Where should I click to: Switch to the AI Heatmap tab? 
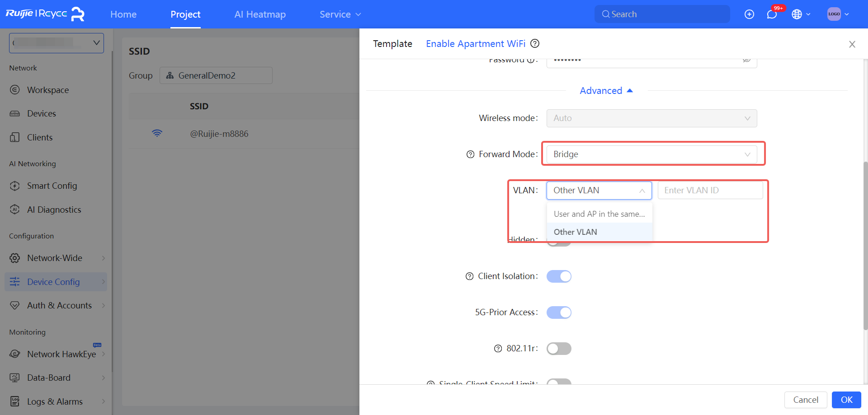click(x=260, y=14)
